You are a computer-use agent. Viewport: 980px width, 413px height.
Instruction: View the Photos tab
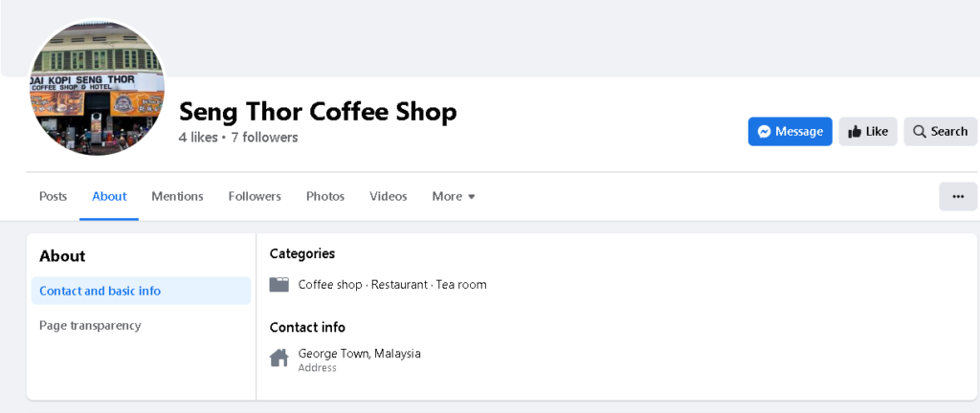click(325, 197)
